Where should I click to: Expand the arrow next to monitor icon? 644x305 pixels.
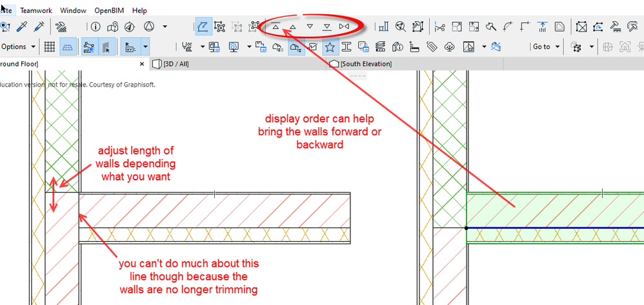[x=249, y=47]
